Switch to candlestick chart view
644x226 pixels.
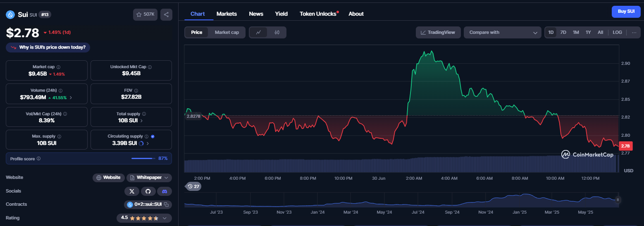pos(277,32)
